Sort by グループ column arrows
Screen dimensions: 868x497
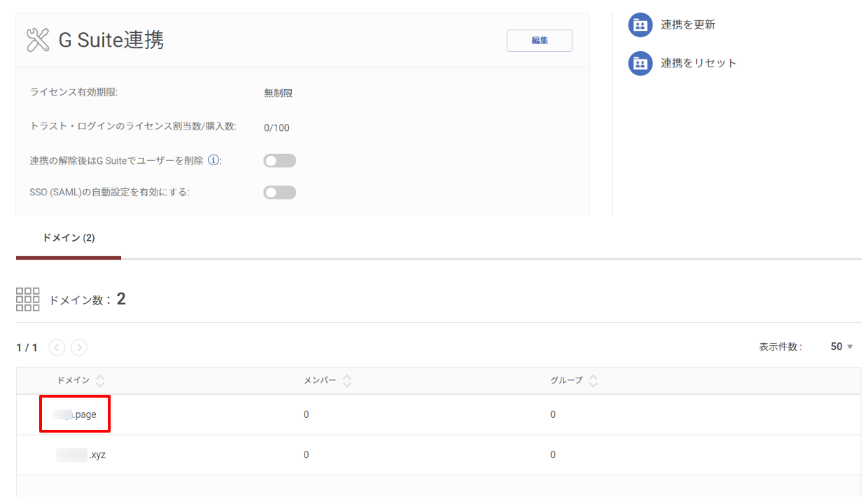(x=593, y=381)
